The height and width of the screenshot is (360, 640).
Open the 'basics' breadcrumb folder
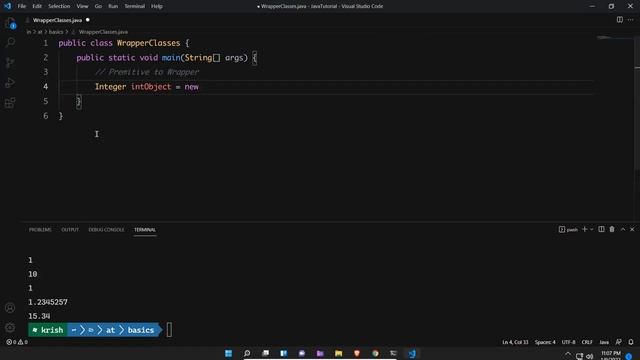(x=56, y=32)
